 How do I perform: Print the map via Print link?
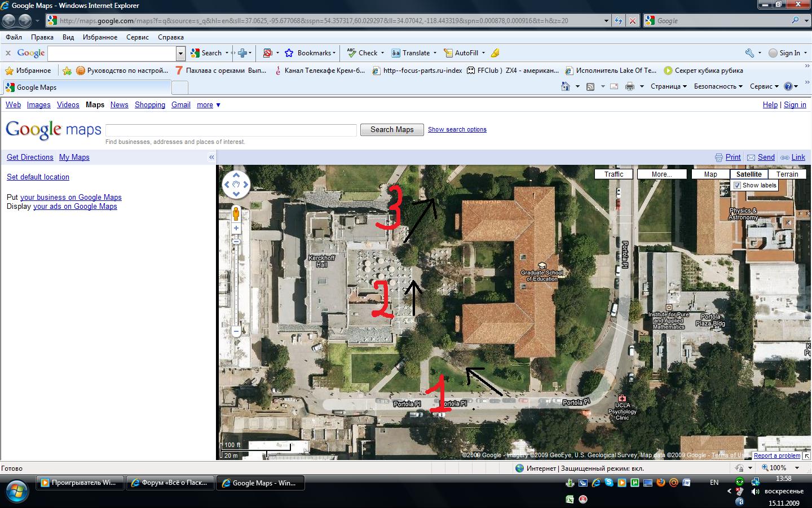coord(733,157)
